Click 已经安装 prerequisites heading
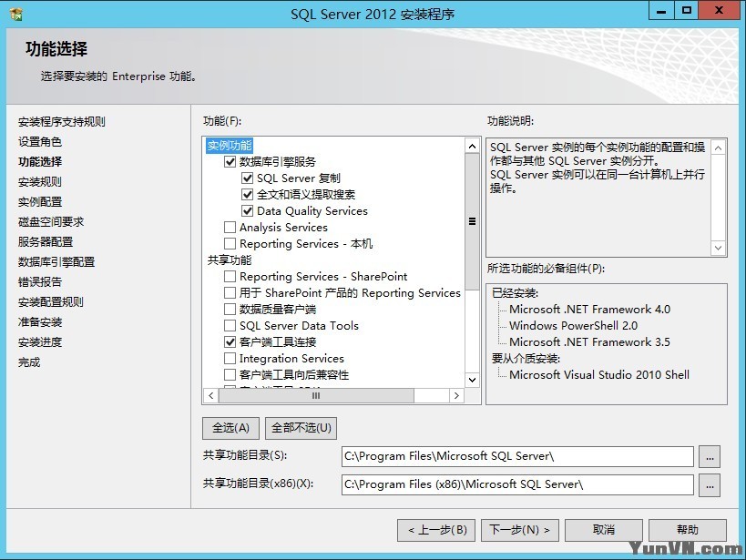Screen dimensions: 746x560 (515, 293)
